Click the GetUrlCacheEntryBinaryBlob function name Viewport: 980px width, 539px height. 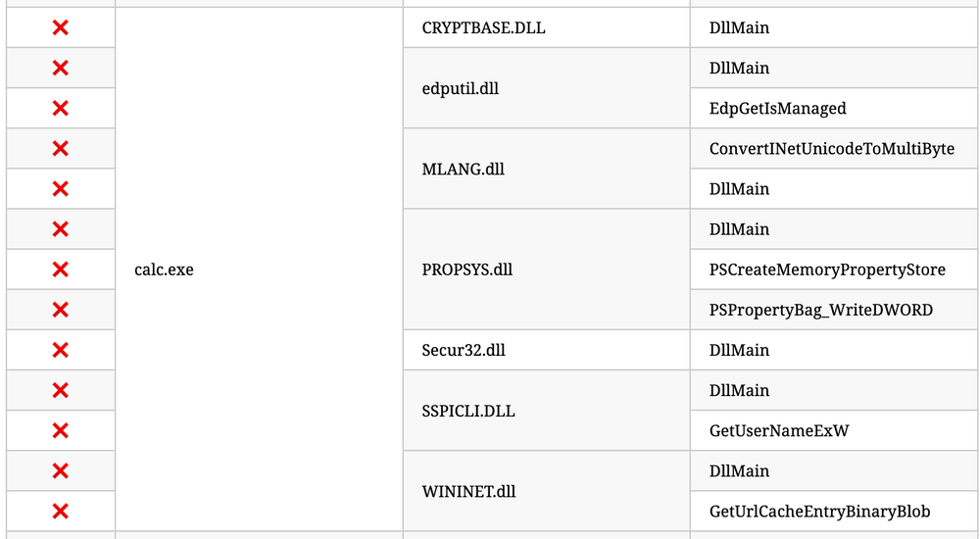pyautogui.click(x=819, y=511)
